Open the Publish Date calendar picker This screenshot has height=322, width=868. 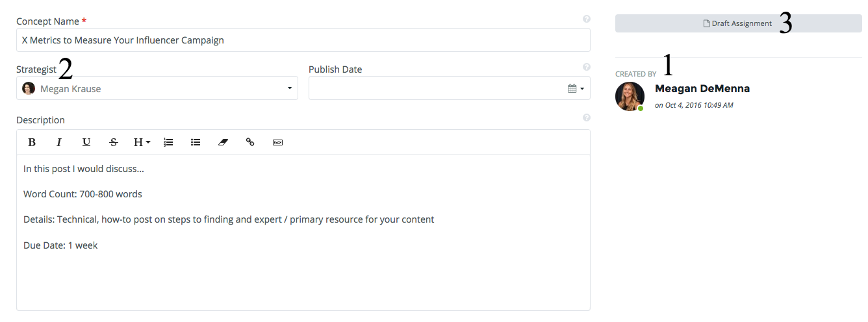(576, 88)
